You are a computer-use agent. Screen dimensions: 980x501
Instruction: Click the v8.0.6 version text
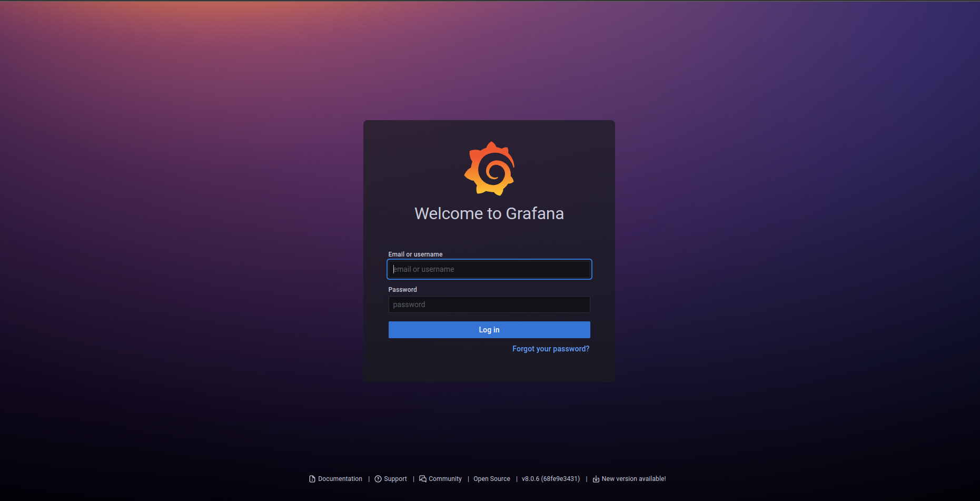click(551, 479)
